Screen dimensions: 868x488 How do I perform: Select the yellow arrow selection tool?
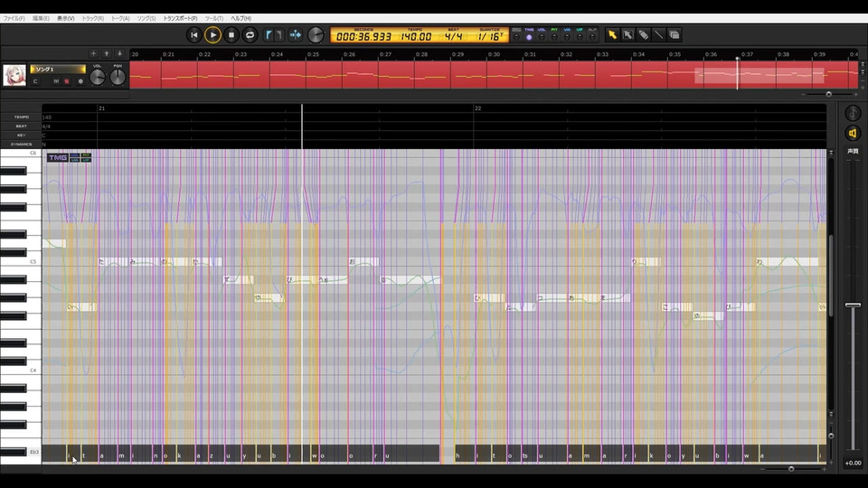click(x=612, y=35)
